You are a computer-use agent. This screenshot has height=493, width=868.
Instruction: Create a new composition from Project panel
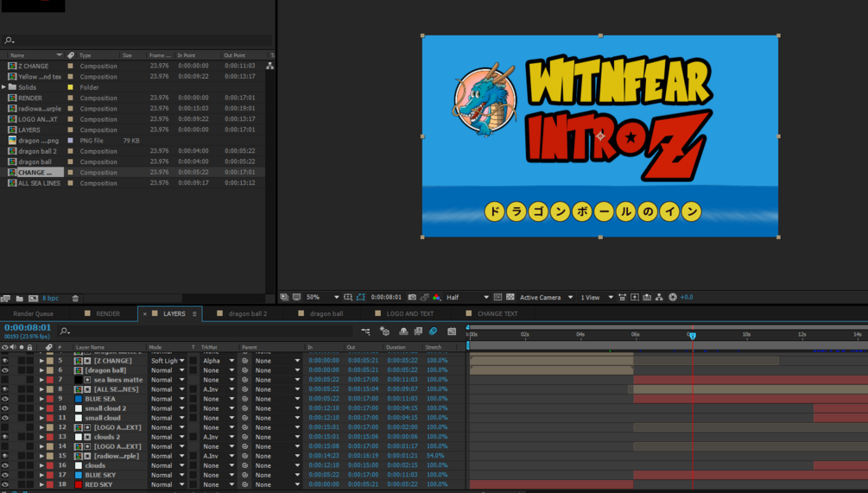[x=33, y=298]
